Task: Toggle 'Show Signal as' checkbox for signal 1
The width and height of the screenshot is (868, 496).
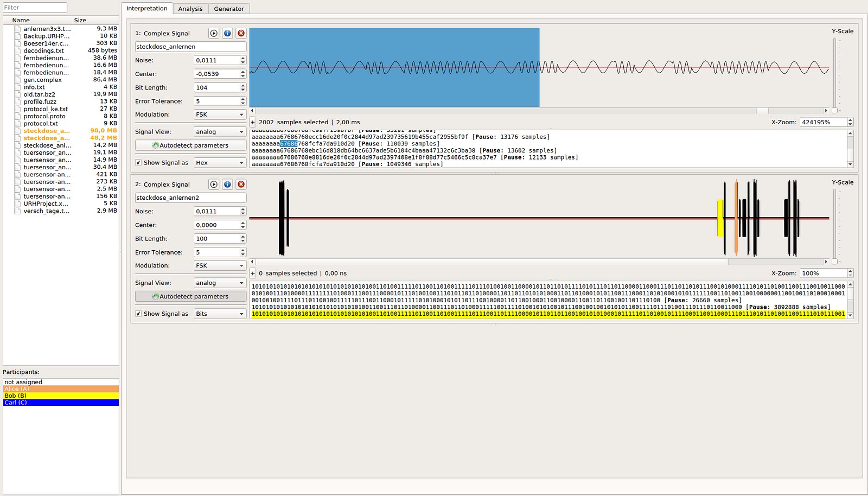Action: pyautogui.click(x=138, y=163)
